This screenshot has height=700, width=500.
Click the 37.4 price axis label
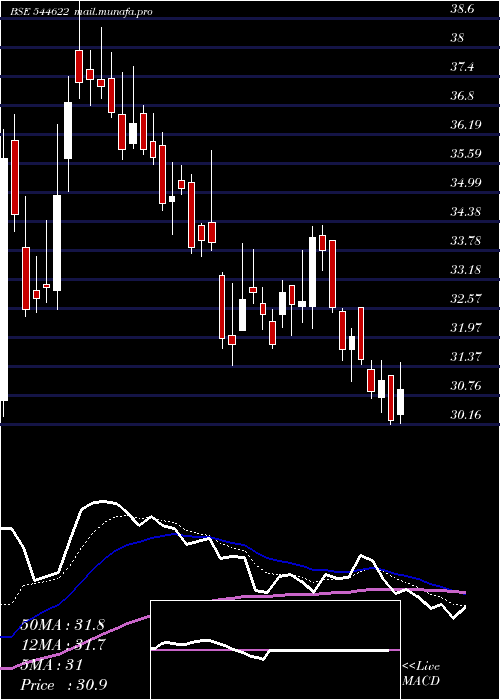point(462,67)
